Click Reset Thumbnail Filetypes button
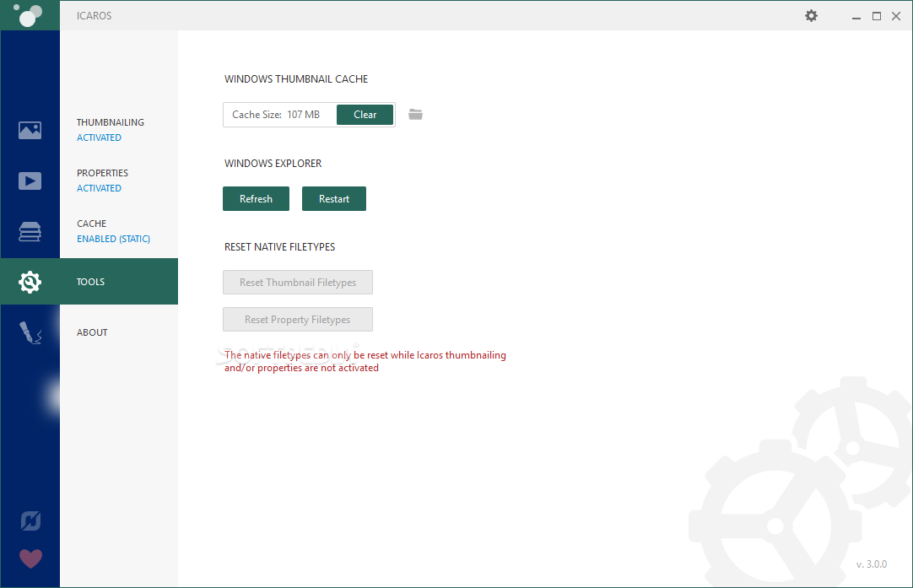Screen dimensions: 913x588 (298, 283)
